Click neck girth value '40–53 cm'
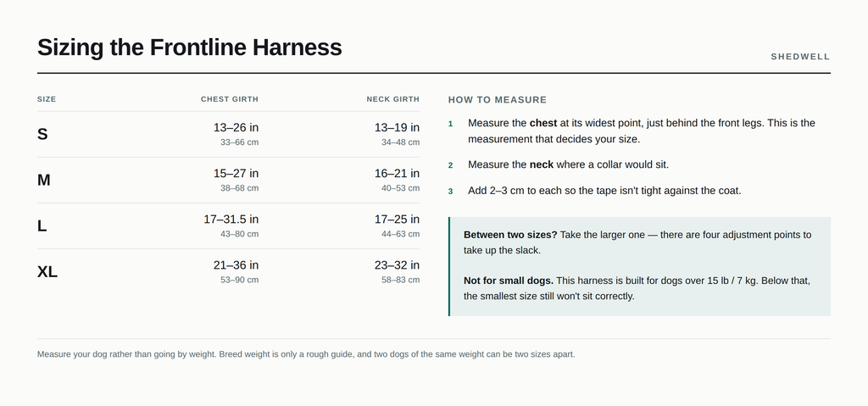Image resolution: width=868 pixels, height=406 pixels. click(400, 188)
